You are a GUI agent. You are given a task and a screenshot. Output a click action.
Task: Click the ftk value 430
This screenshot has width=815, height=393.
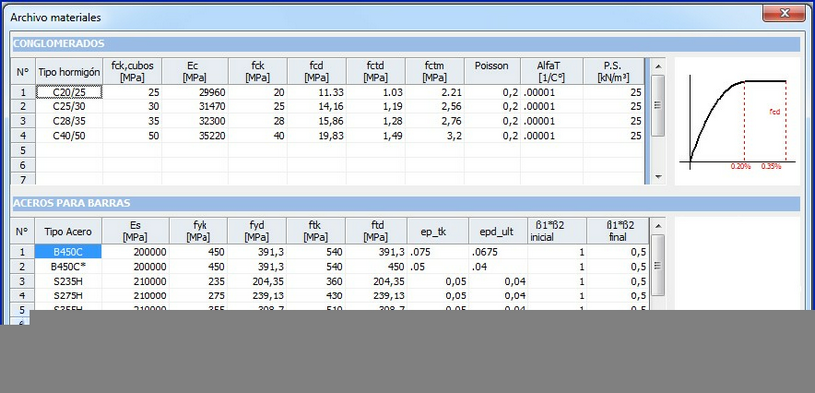click(334, 296)
